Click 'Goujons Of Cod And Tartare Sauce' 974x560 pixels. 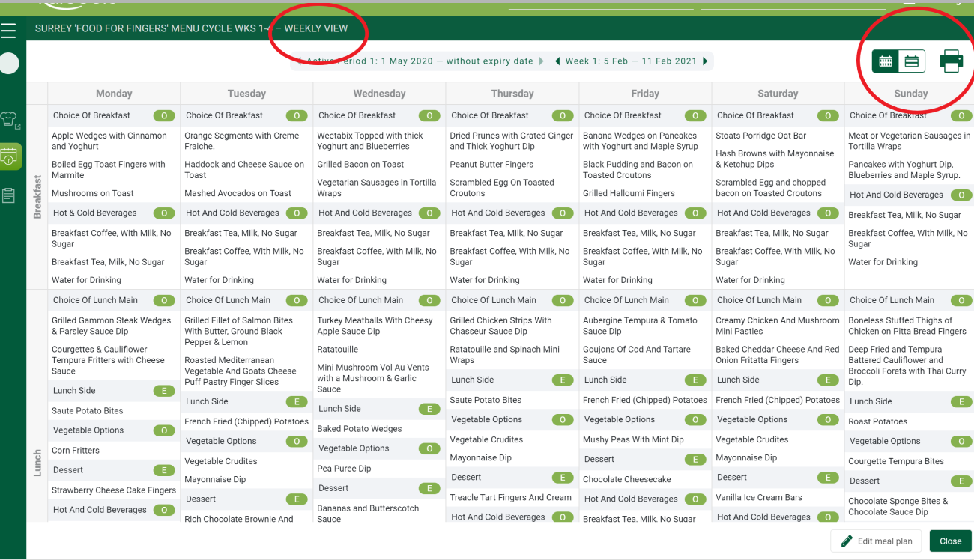click(636, 355)
